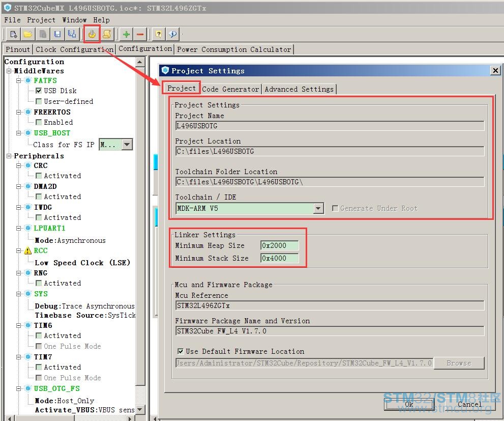Click the TIM6 peripheral icon
The width and height of the screenshot is (504, 421).
(28, 325)
